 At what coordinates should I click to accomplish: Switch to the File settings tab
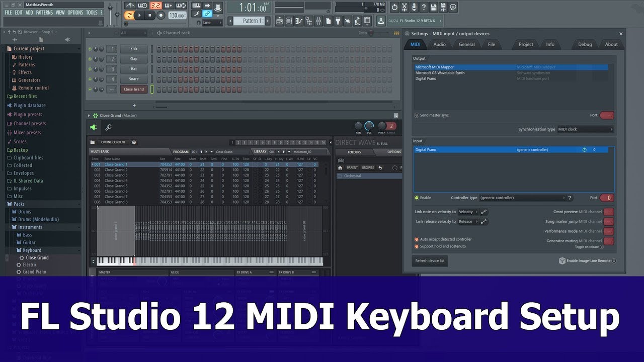tap(492, 44)
